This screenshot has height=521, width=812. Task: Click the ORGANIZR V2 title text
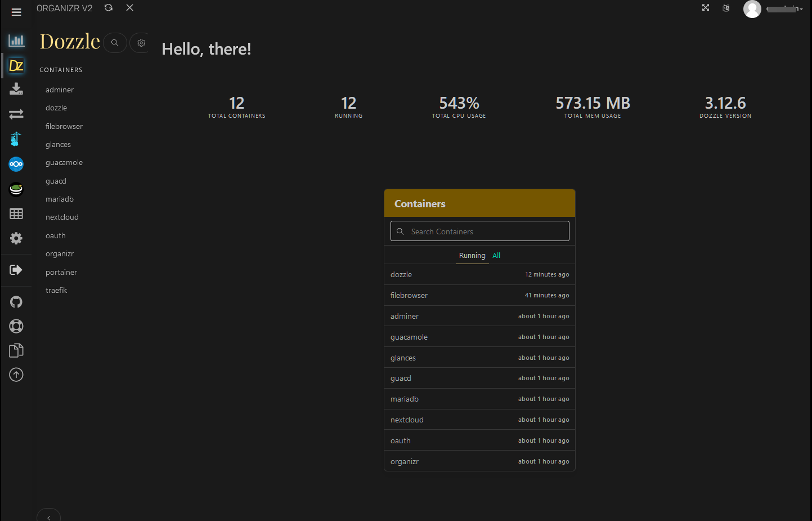64,8
